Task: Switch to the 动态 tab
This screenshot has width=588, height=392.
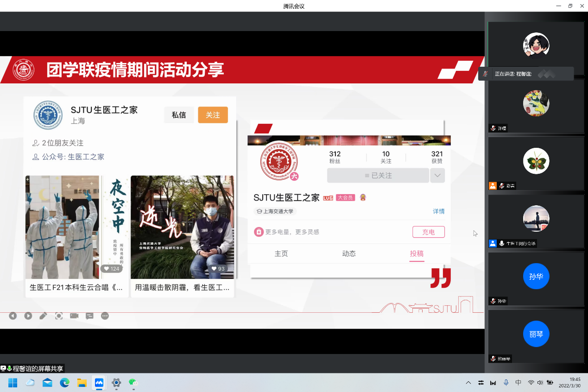Action: click(x=349, y=253)
